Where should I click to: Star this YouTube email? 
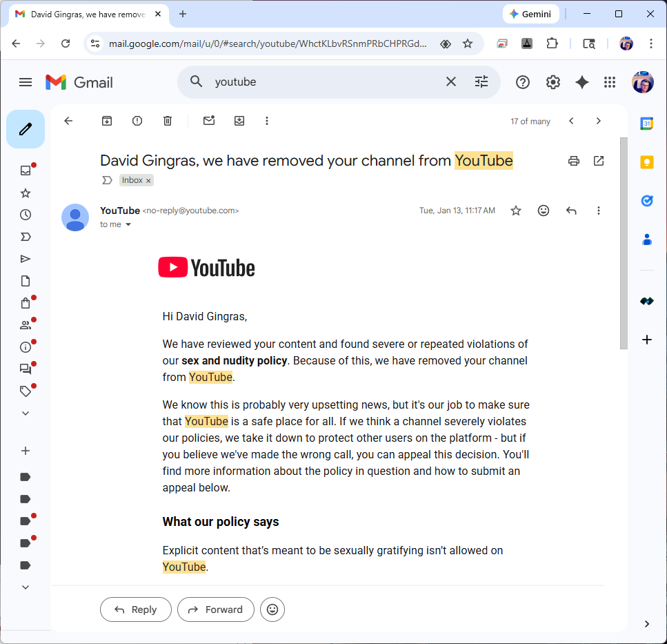click(516, 211)
